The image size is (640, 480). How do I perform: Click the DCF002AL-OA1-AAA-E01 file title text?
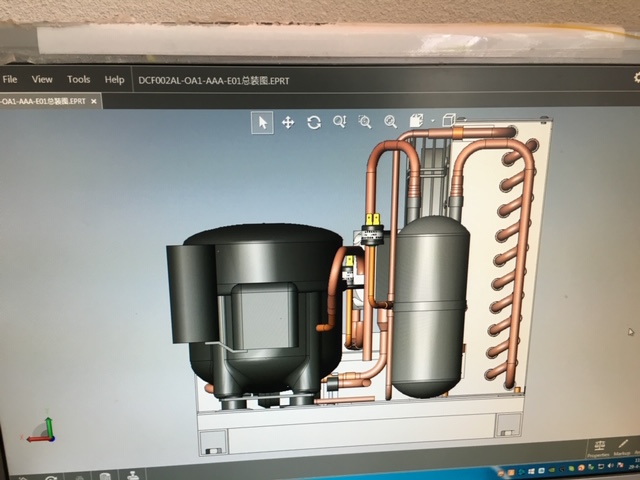point(213,81)
